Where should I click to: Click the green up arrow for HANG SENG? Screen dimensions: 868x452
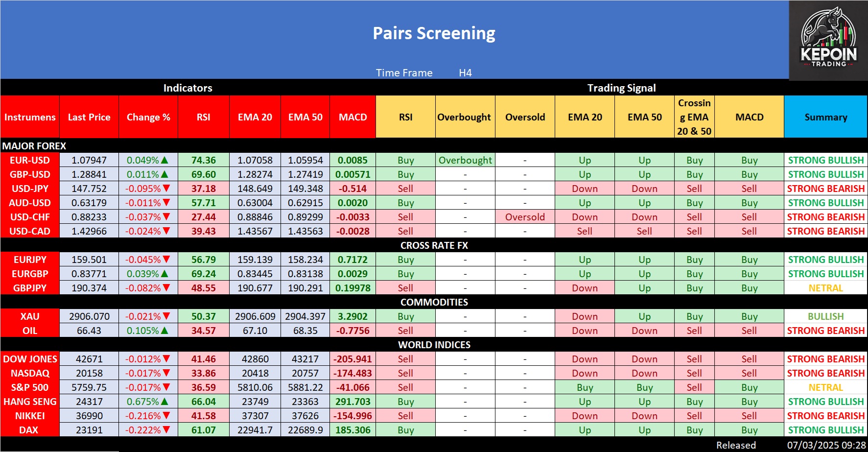coord(164,402)
